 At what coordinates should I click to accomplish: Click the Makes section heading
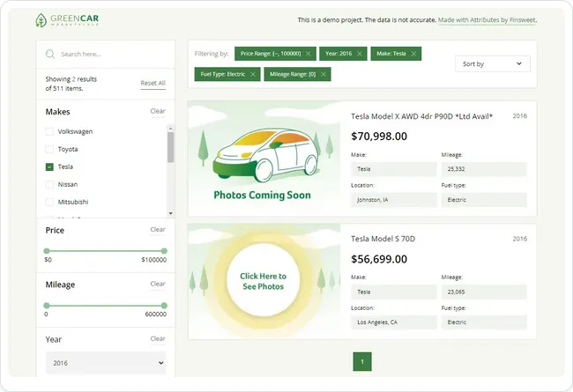[57, 112]
